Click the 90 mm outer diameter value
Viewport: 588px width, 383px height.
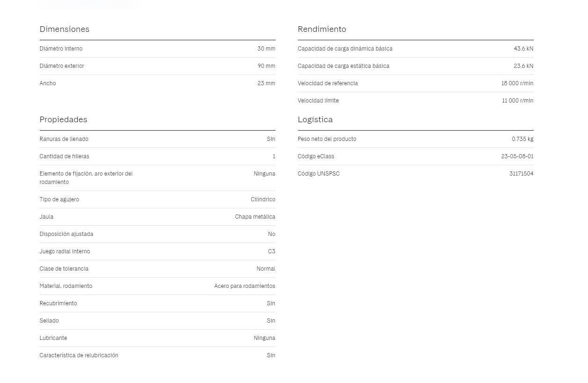266,66
